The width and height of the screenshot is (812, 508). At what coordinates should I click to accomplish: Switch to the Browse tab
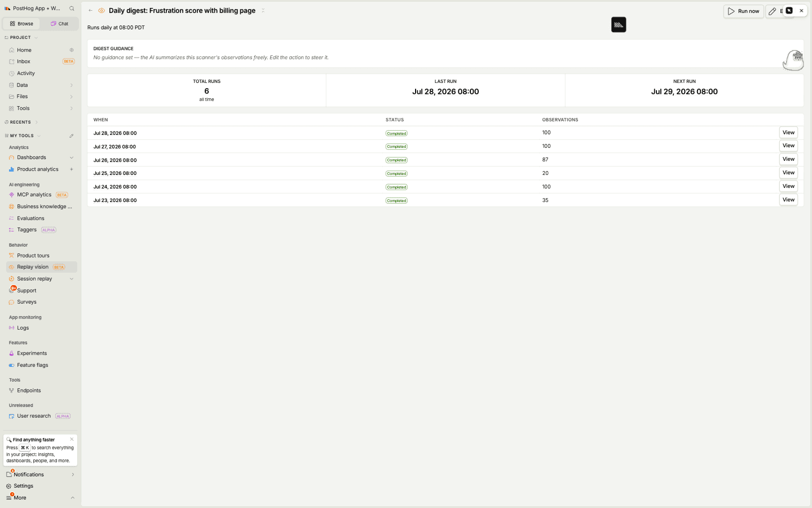(x=21, y=24)
